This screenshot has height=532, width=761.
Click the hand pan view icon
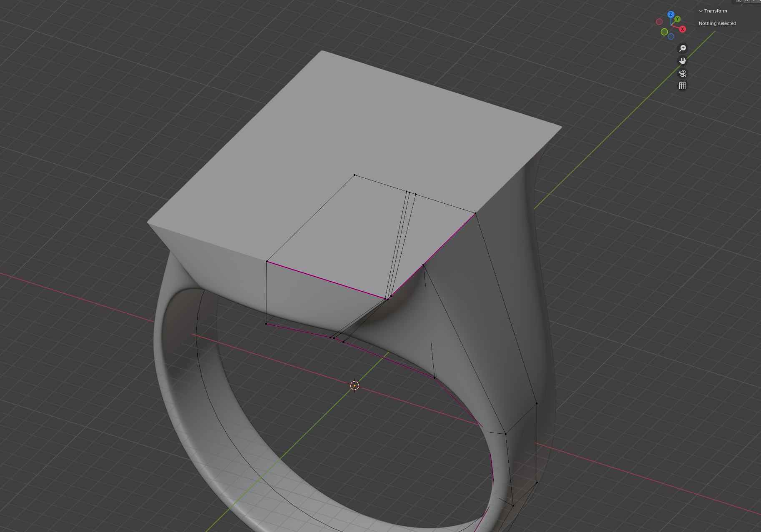[x=683, y=61]
